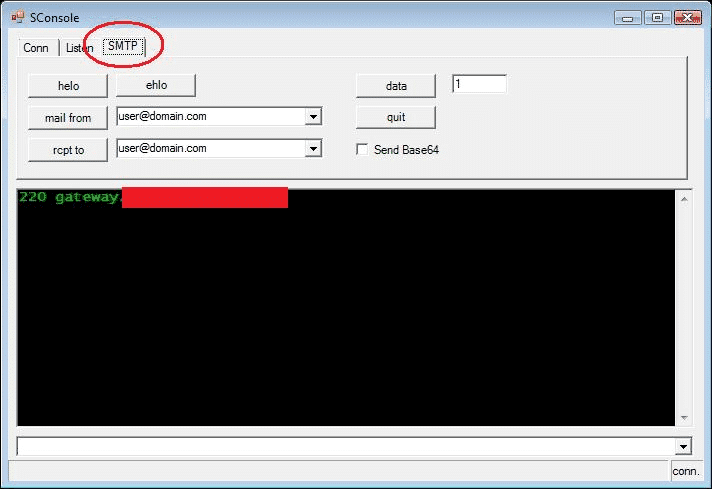This screenshot has height=489, width=712.
Task: Click the mail from button
Action: pyautogui.click(x=68, y=118)
